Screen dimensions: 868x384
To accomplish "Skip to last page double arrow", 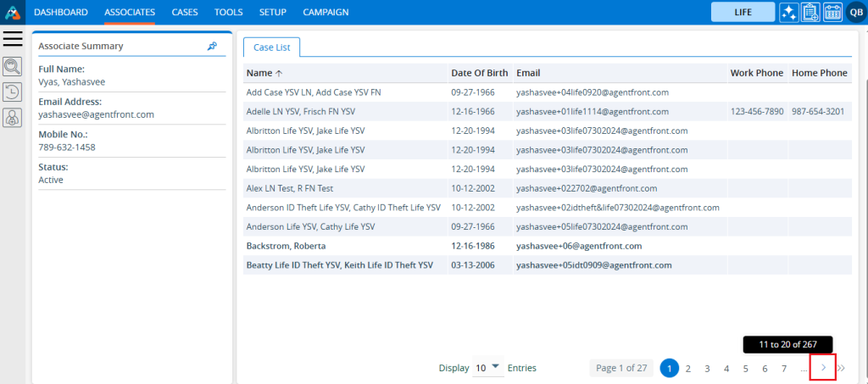I will click(x=841, y=368).
